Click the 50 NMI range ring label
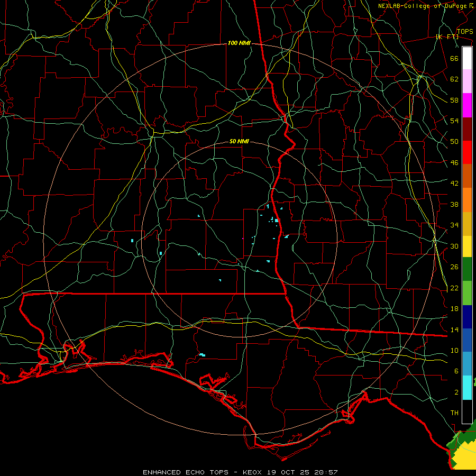 tap(239, 141)
